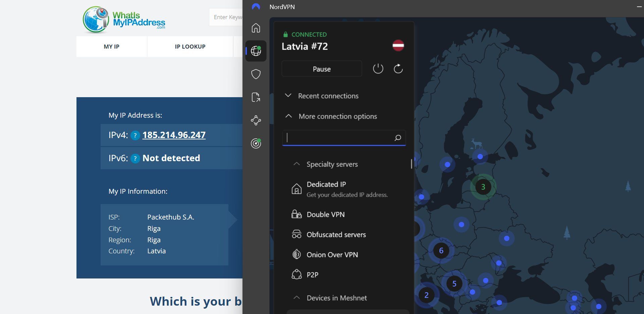644x314 pixels.
Task: Click the IPv6 question mark help icon
Action: [135, 158]
